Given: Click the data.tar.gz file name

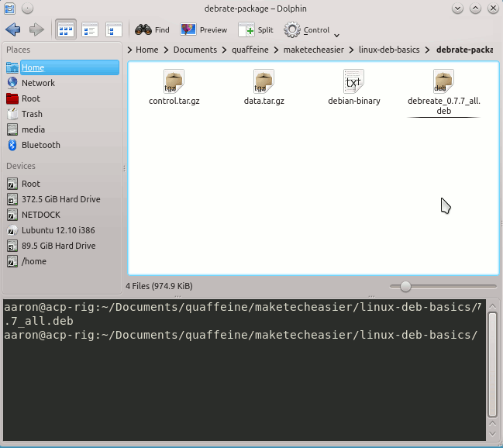Looking at the screenshot, I should click(264, 101).
